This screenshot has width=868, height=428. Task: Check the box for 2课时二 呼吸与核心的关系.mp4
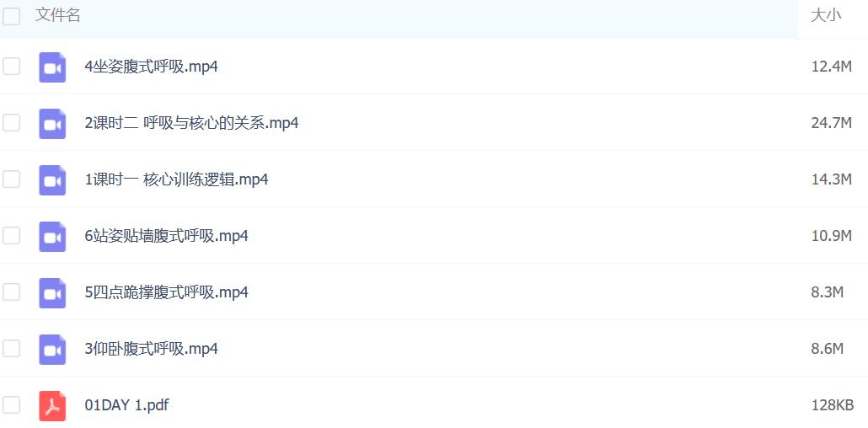pos(11,122)
